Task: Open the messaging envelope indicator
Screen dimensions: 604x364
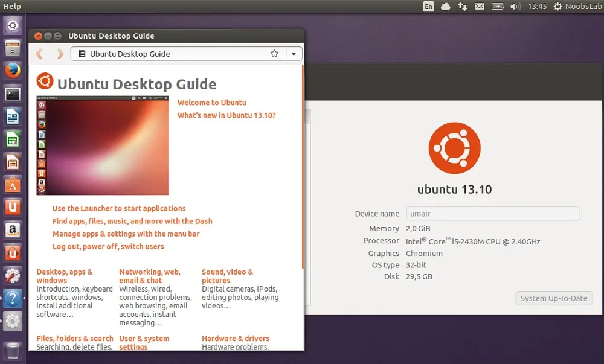Action: (479, 6)
